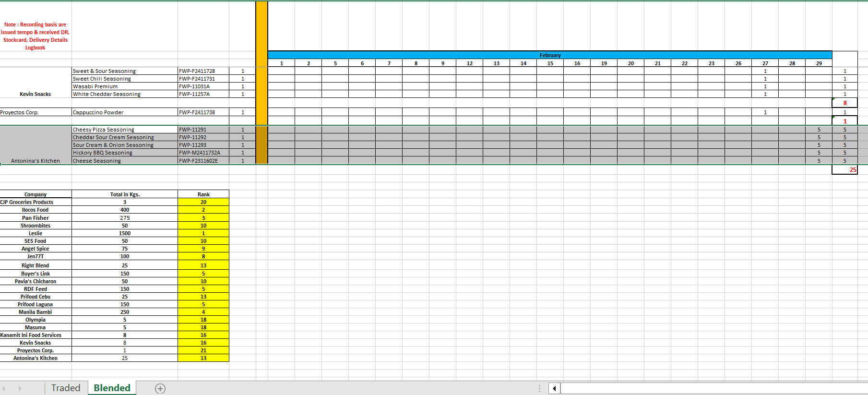Select the red total 8 cell
868x395 pixels.
[x=845, y=103]
